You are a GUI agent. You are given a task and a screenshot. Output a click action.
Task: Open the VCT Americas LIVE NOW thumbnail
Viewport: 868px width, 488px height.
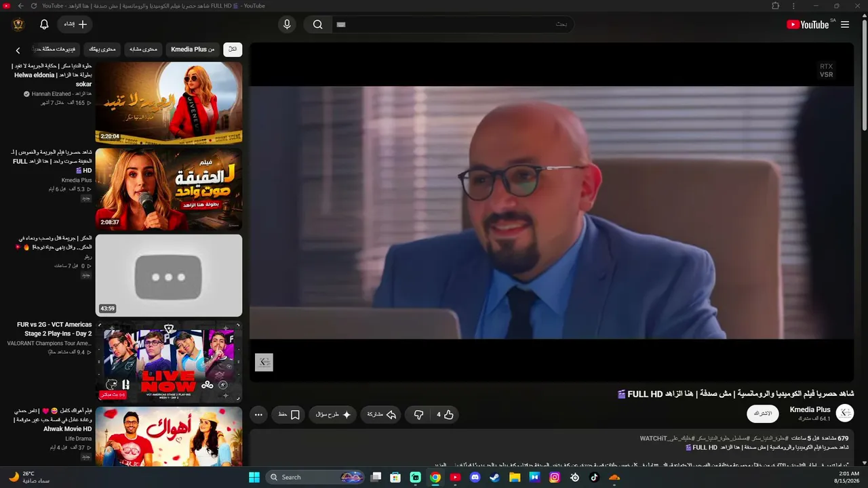point(169,362)
